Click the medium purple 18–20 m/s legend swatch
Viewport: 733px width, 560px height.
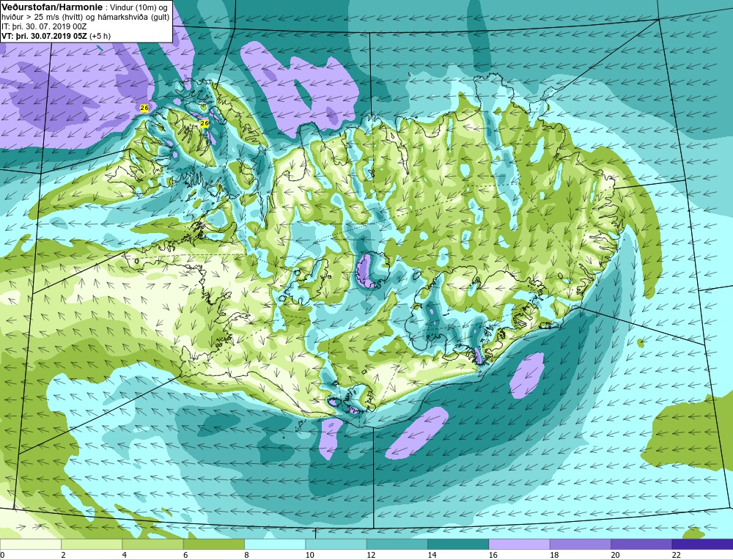(x=580, y=544)
